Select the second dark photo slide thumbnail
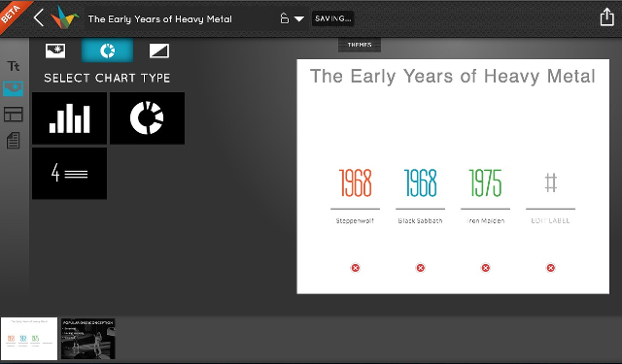622x364 pixels. 88,338
